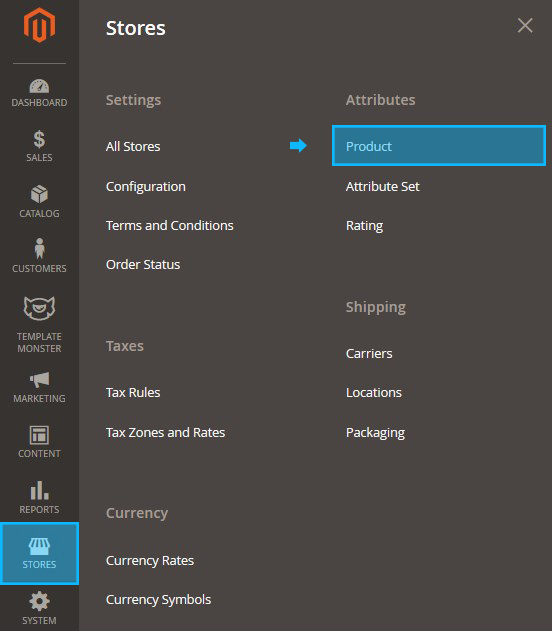The width and height of the screenshot is (552, 631).
Task: Open the Marketing megaphone icon
Action: point(39,379)
